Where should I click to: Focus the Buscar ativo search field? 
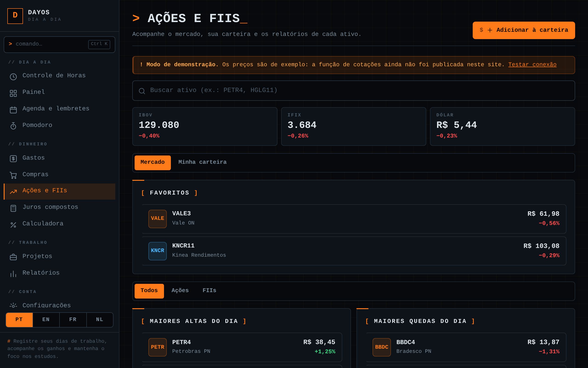tap(353, 91)
